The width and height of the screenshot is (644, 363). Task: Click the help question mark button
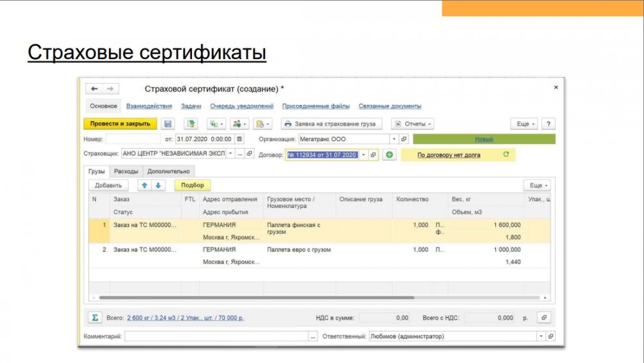coord(548,124)
